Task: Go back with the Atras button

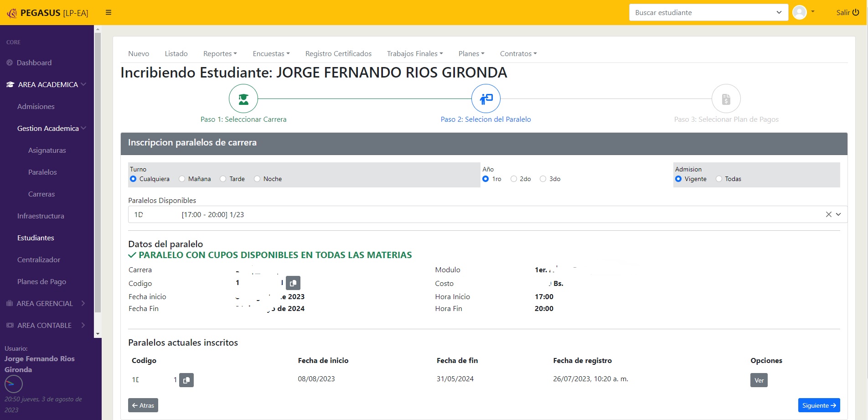Action: click(143, 405)
